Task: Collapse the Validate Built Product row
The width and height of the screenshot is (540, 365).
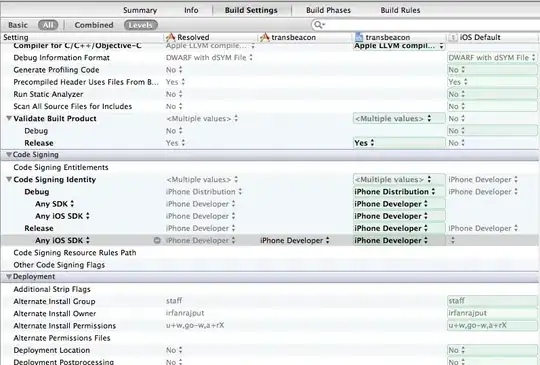Action: [x=9, y=118]
